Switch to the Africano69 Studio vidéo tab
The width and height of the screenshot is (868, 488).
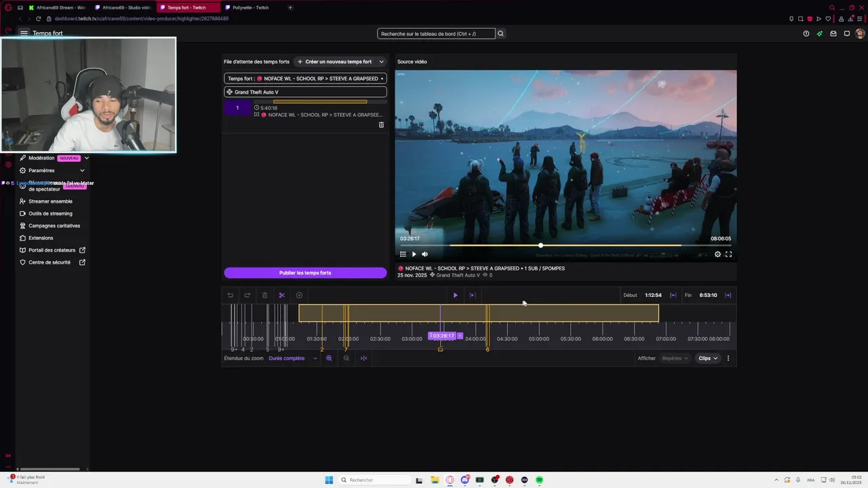pyautogui.click(x=123, y=7)
